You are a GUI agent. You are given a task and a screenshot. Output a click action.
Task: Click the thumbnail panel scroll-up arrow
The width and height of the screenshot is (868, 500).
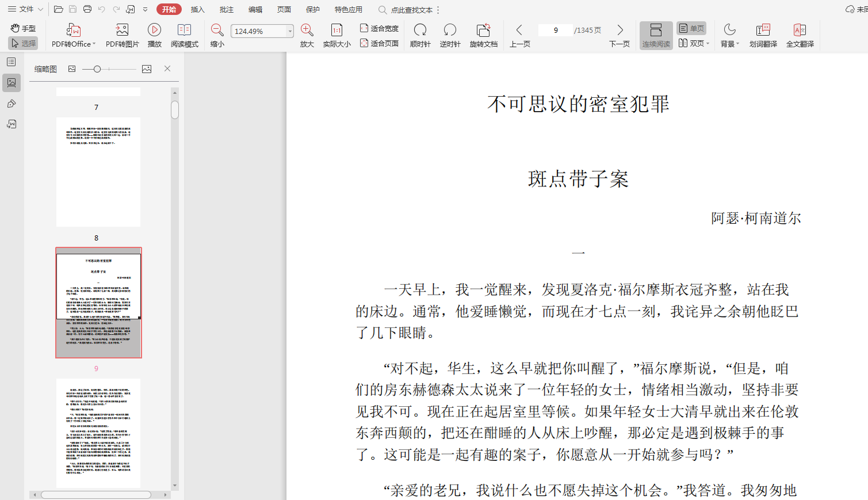(x=175, y=92)
